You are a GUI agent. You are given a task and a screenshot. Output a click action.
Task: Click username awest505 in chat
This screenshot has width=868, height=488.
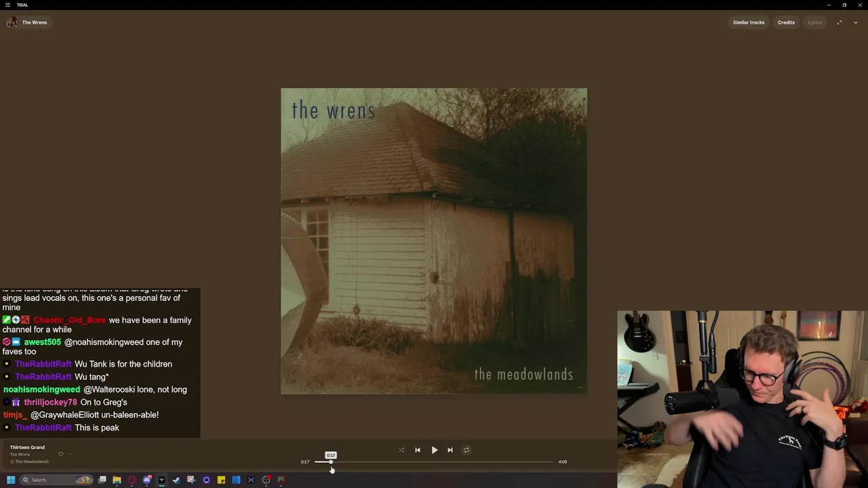[x=42, y=342]
